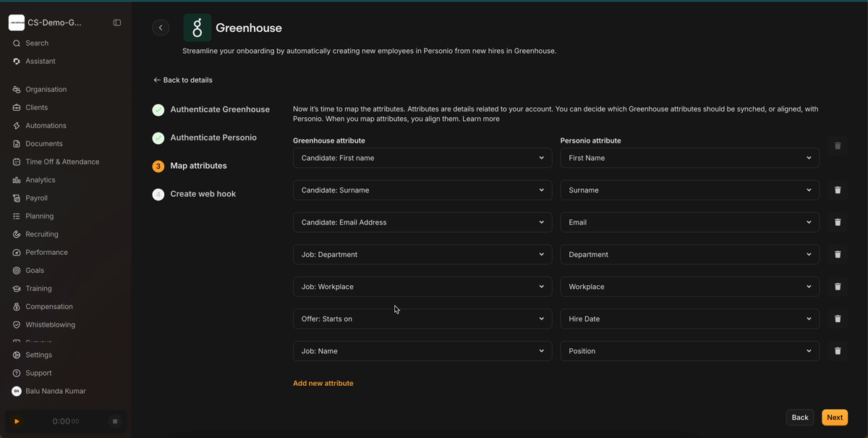The image size is (868, 438).
Task: Click the Learn more link
Action: click(x=481, y=119)
